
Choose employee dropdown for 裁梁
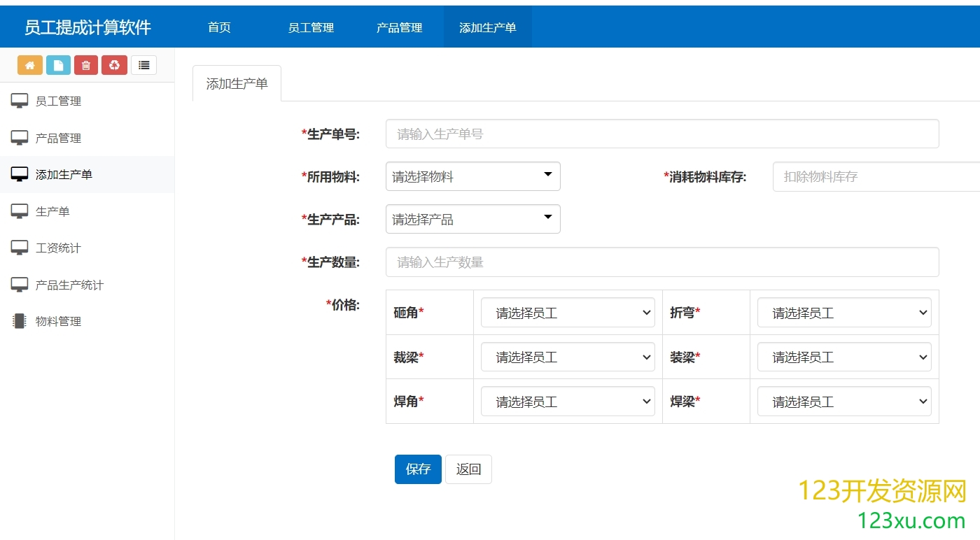click(567, 357)
